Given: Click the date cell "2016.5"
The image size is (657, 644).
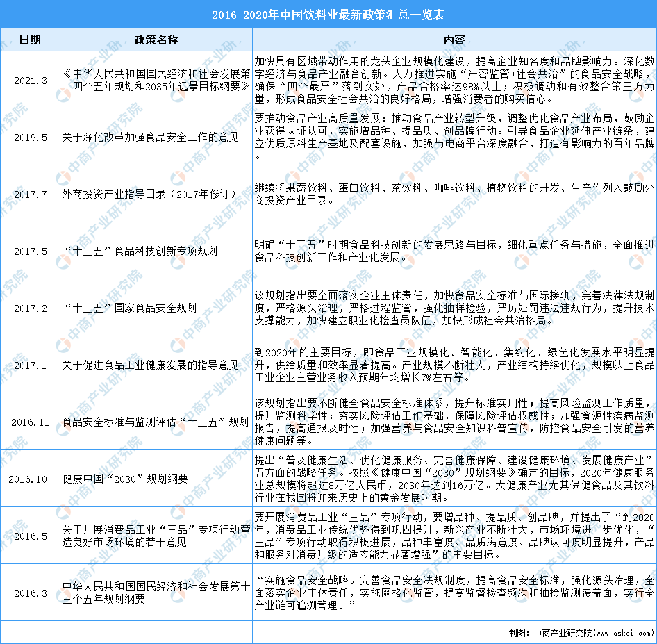Looking at the screenshot, I should point(30,536).
